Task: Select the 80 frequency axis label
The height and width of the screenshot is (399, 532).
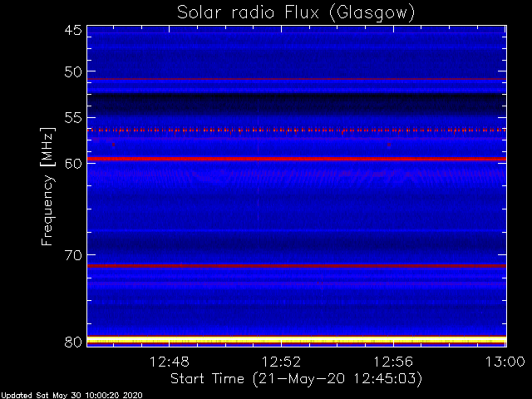Action: 73,342
